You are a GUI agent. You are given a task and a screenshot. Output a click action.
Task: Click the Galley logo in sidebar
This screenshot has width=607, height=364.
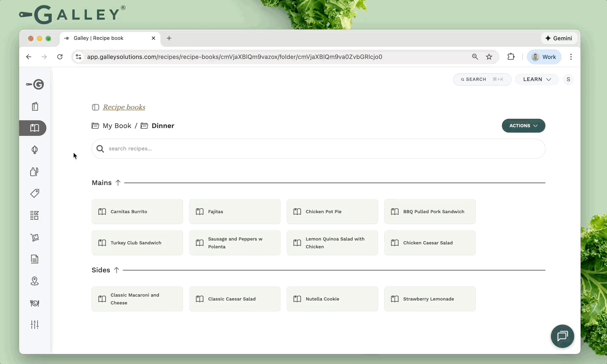click(x=35, y=84)
